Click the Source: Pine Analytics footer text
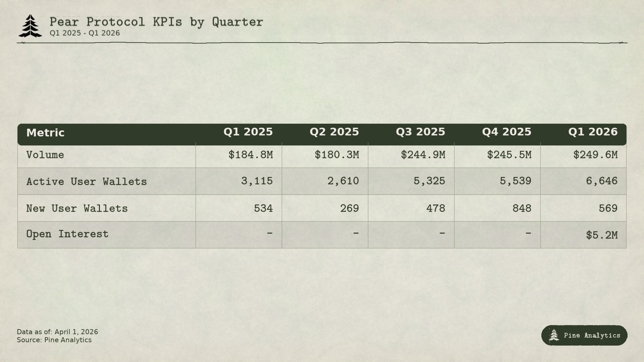This screenshot has height=362, width=644. click(x=54, y=340)
